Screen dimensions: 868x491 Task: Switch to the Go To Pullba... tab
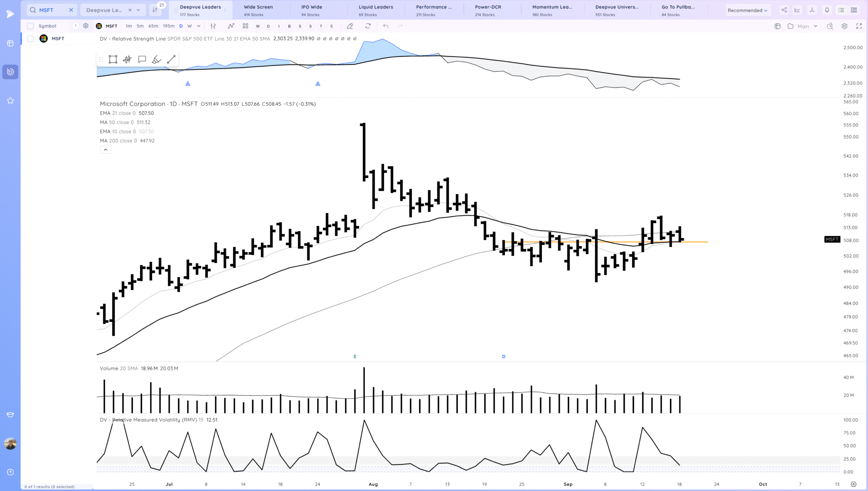click(x=678, y=10)
